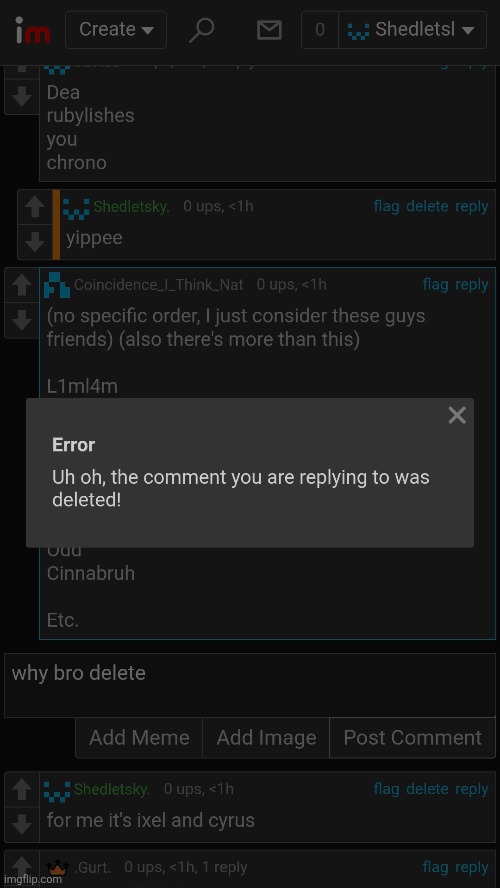
Task: Close the Error dialog
Action: tap(457, 415)
